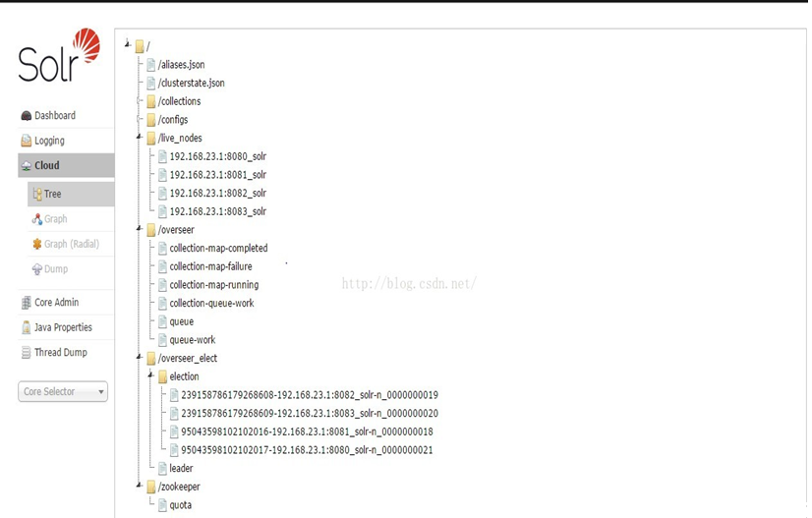812x518 pixels.
Task: Click the /aliases.json file icon
Action: point(151,65)
